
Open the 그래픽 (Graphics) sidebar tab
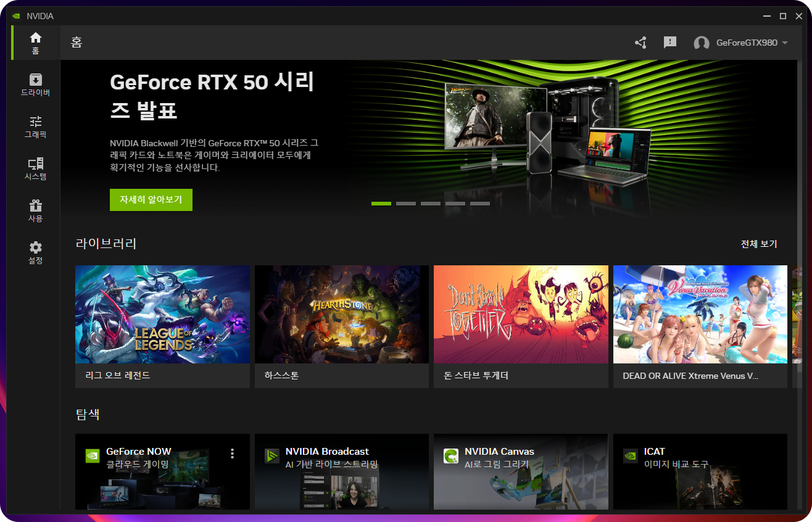pos(35,126)
